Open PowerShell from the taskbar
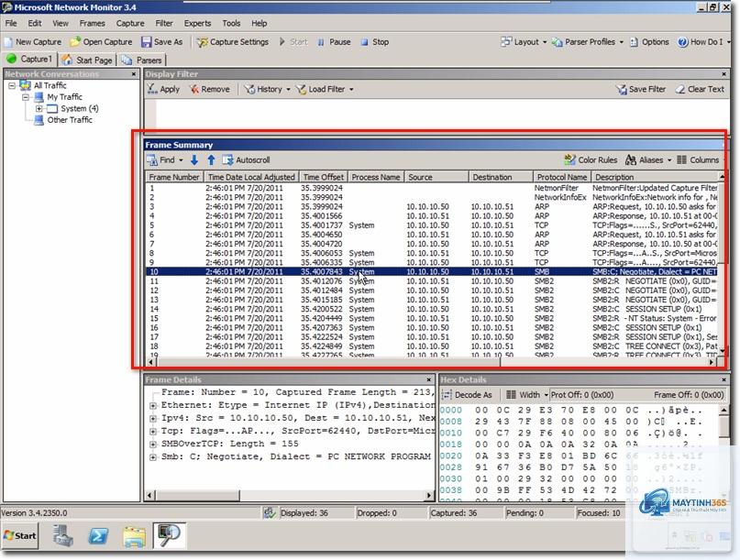The image size is (740, 560). point(99,536)
